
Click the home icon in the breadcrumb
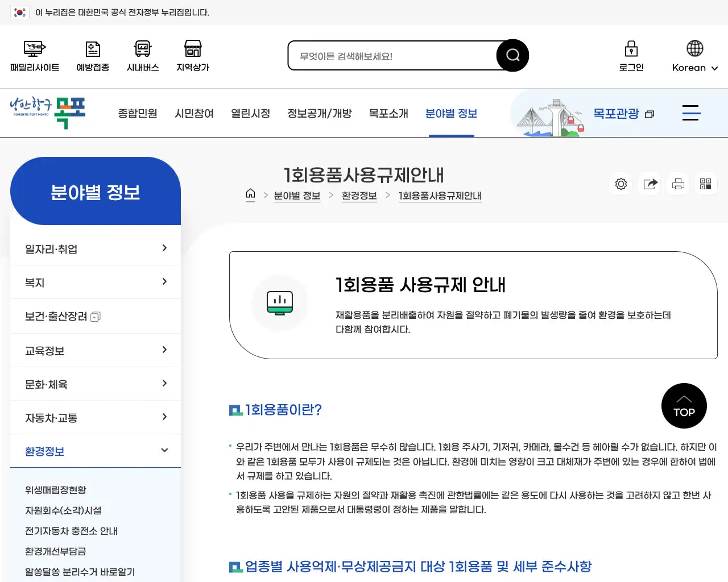[x=250, y=195]
